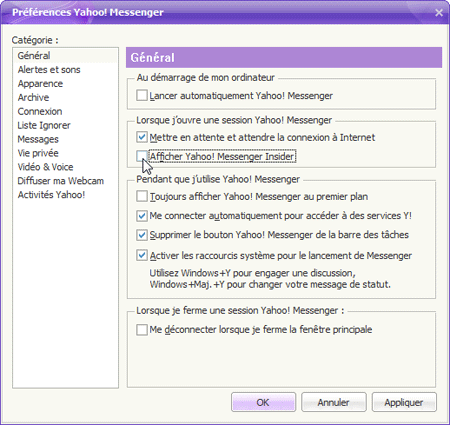Select the Général category

[x=65, y=56]
